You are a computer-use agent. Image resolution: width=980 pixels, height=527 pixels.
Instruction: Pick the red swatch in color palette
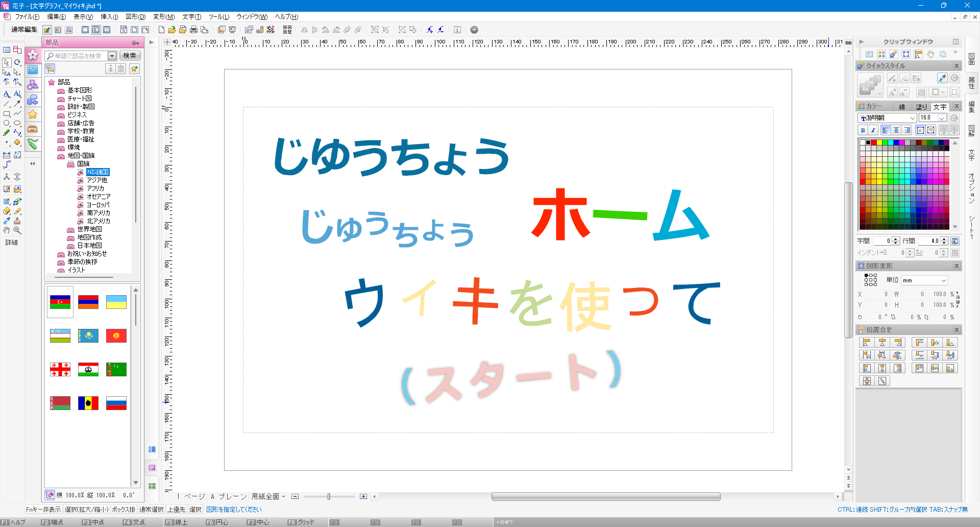click(x=873, y=142)
